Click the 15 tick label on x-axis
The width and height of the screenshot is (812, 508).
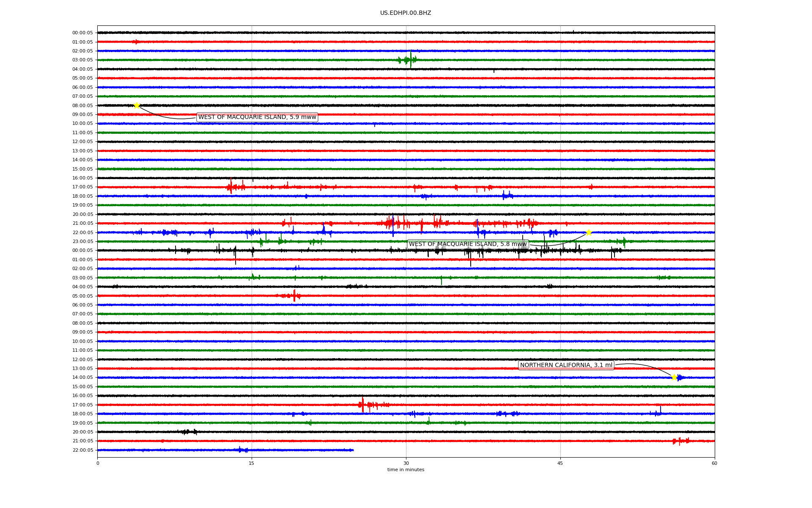coord(252,463)
